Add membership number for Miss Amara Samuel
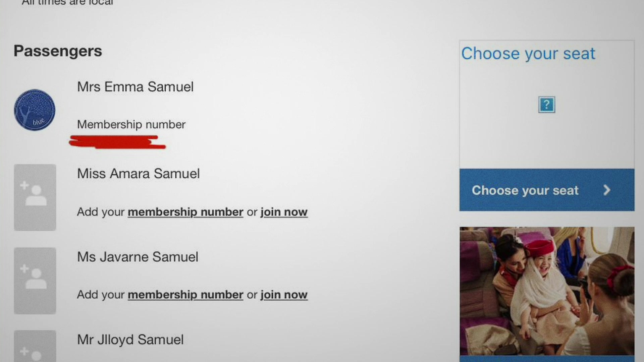This screenshot has width=644, height=362. point(185,212)
